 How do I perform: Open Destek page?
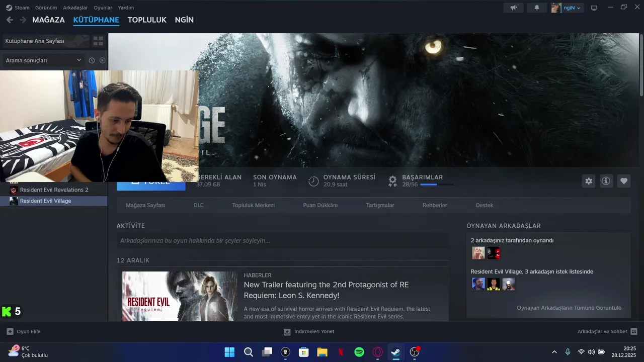485,205
